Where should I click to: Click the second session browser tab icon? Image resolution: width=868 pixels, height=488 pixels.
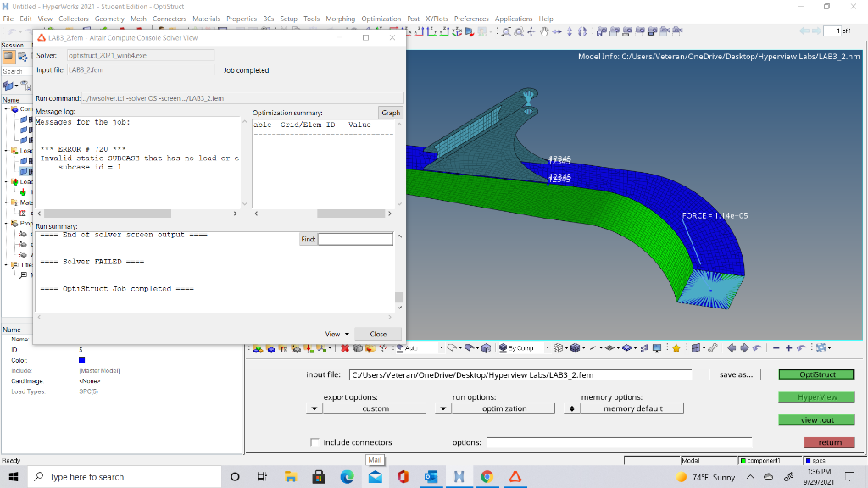(22, 56)
